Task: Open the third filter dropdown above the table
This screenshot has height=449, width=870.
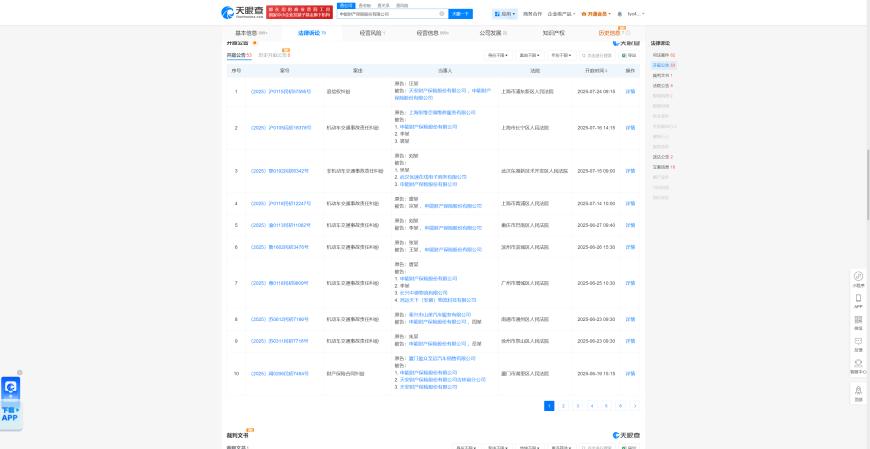Action: [561, 56]
